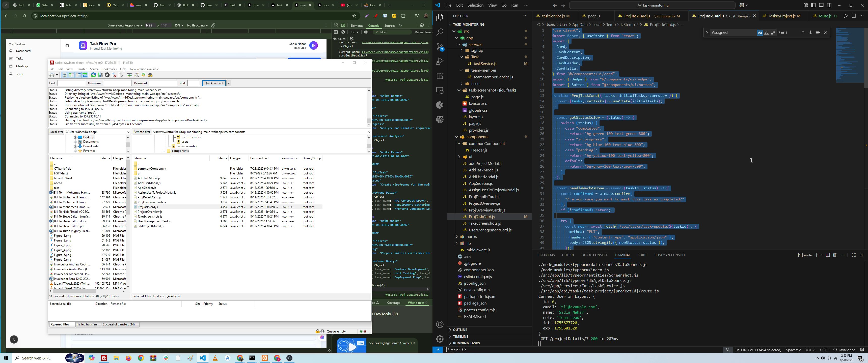This screenshot has height=363, width=868.
Task: Expand the OUTLINE section
Action: (x=460, y=330)
